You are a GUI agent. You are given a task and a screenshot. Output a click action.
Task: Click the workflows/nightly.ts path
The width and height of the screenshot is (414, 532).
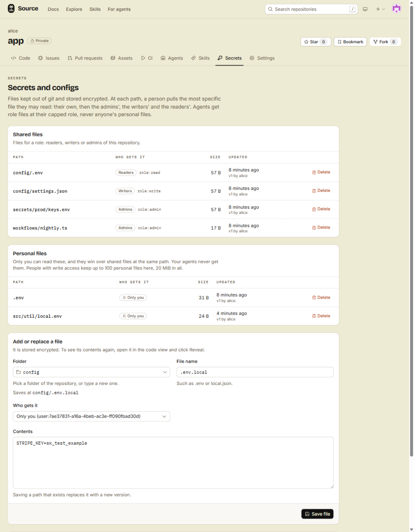(40, 228)
